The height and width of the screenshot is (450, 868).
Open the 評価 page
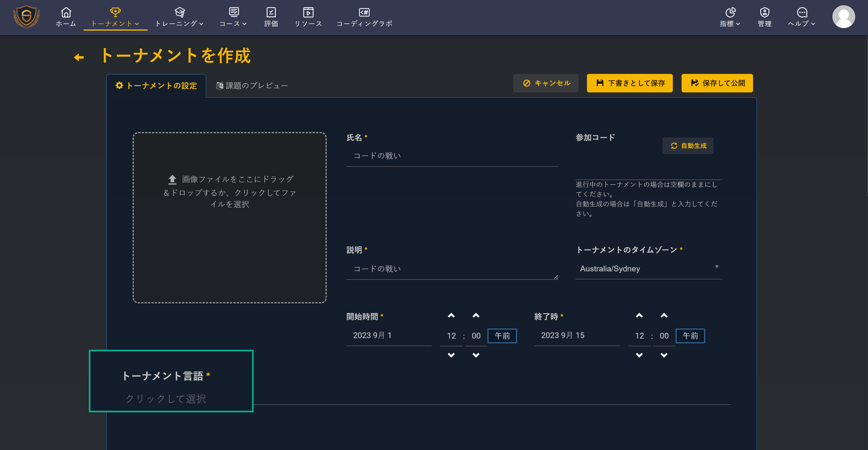pyautogui.click(x=271, y=17)
